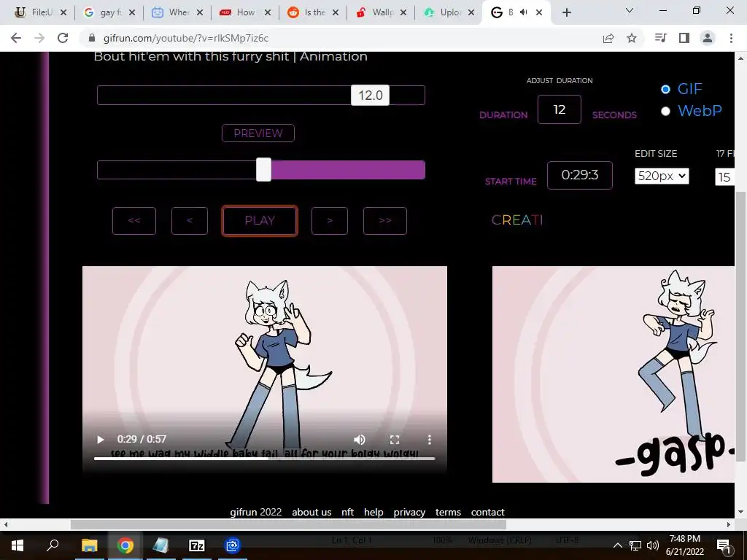Bookmark this page with the star icon
This screenshot has width=747, height=560.
(x=632, y=38)
